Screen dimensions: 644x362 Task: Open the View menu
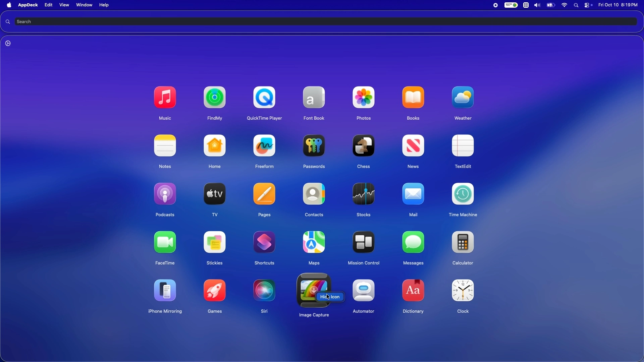(x=64, y=5)
